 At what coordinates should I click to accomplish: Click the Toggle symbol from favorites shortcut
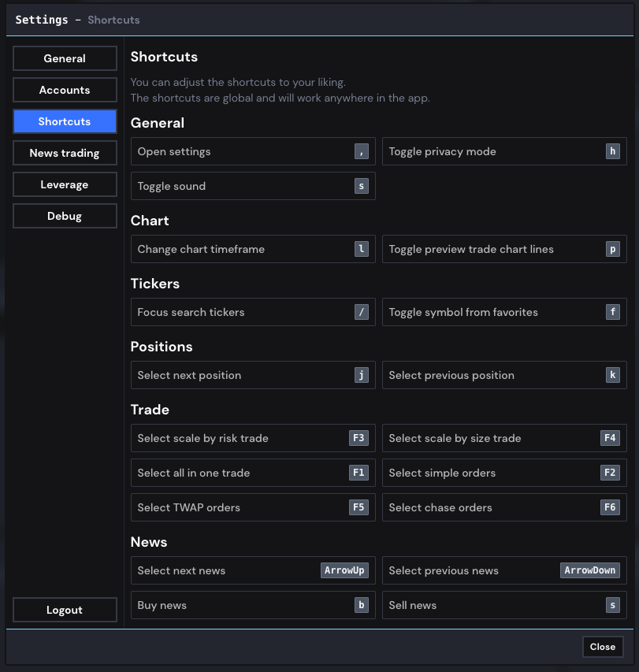click(x=504, y=312)
